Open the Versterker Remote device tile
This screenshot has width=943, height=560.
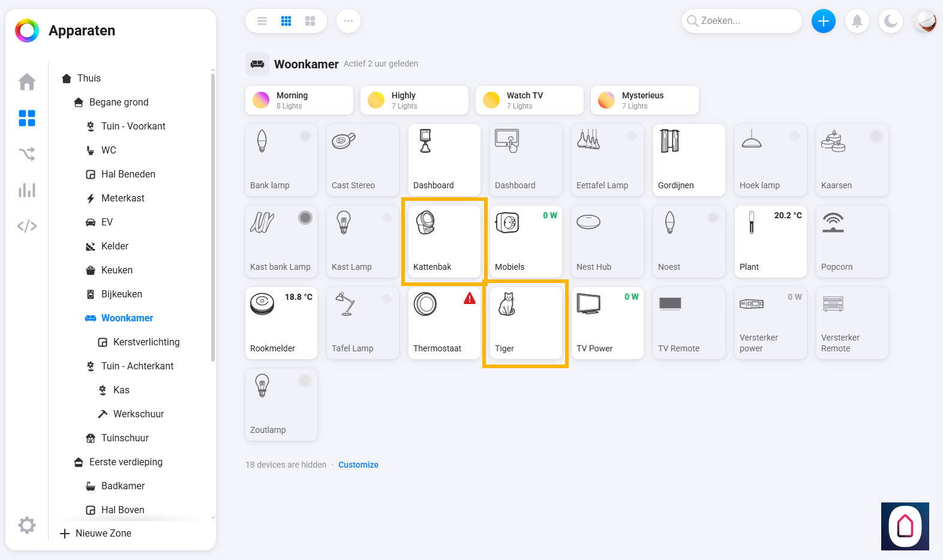[x=852, y=323]
